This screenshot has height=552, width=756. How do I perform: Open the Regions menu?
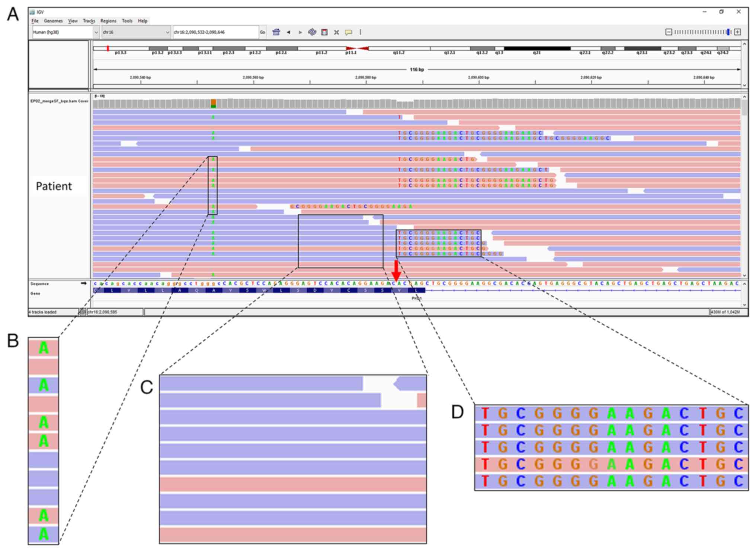[108, 21]
